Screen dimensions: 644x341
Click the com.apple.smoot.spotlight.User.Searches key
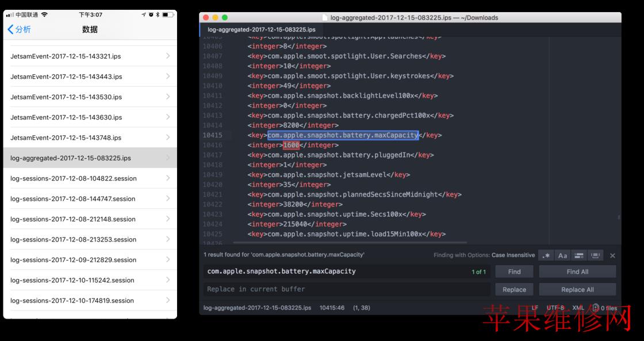point(345,56)
